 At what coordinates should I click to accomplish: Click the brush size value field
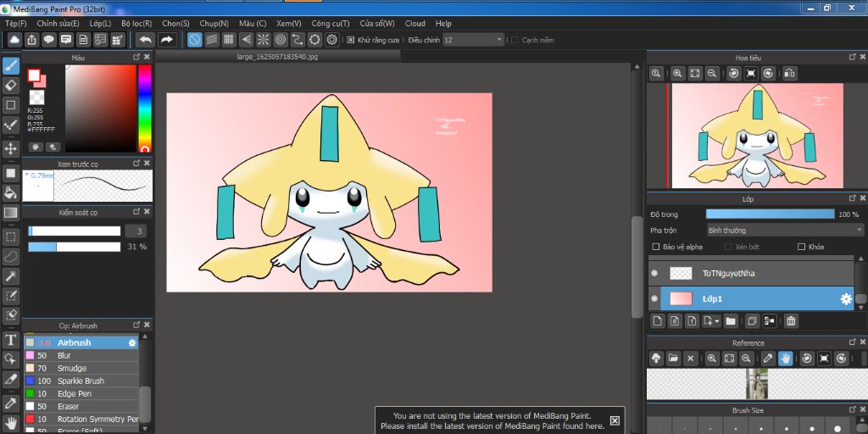point(136,231)
